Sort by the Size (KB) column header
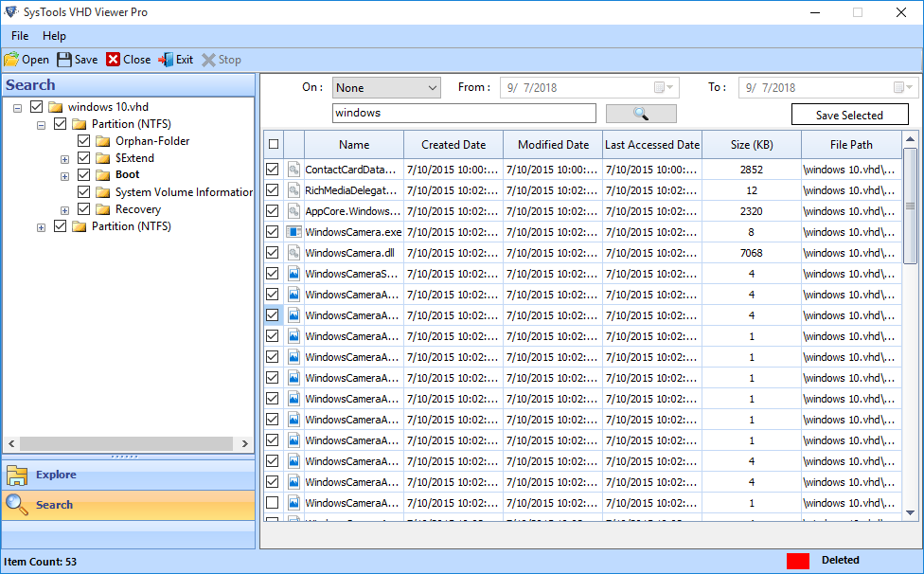The width and height of the screenshot is (924, 574). pos(752,145)
